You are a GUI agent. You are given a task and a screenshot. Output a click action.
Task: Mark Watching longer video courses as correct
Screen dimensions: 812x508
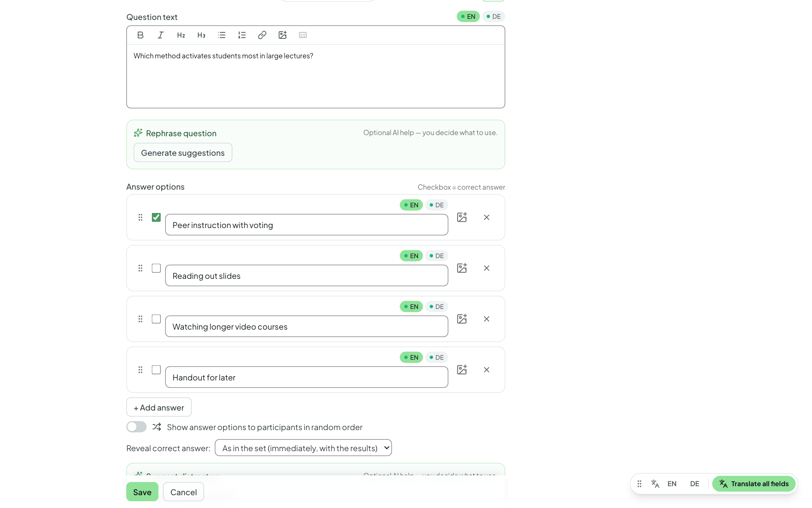(x=156, y=319)
